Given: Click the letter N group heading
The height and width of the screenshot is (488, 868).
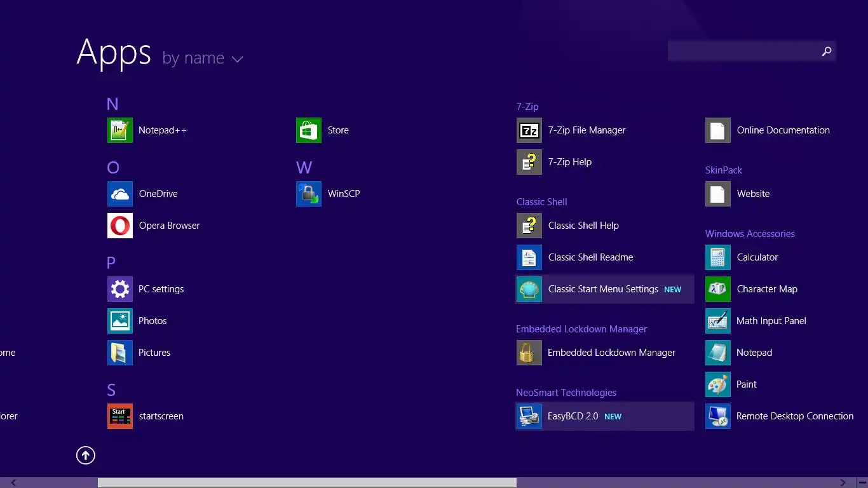Looking at the screenshot, I should [x=112, y=104].
